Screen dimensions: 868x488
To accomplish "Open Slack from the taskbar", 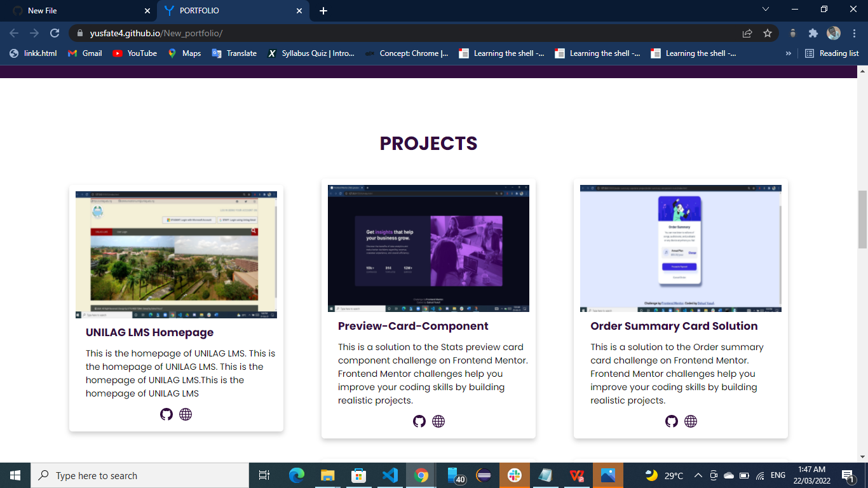I will pos(515,475).
